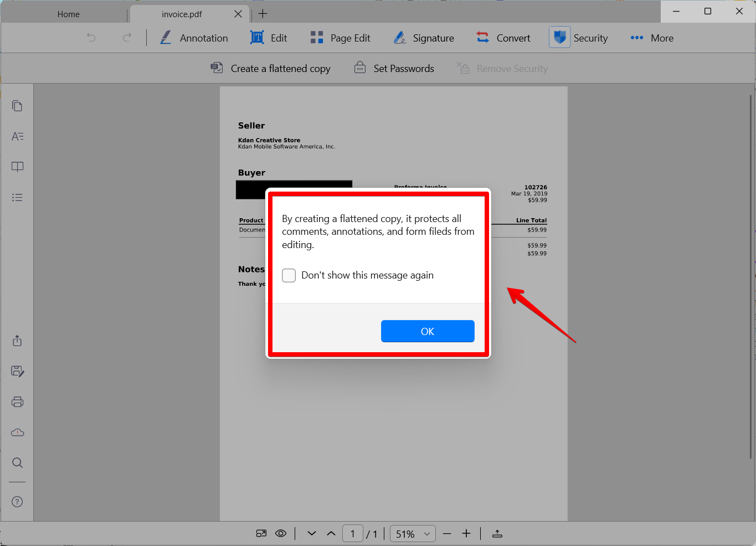Click Create a flattened copy
The image size is (756, 546).
(270, 68)
